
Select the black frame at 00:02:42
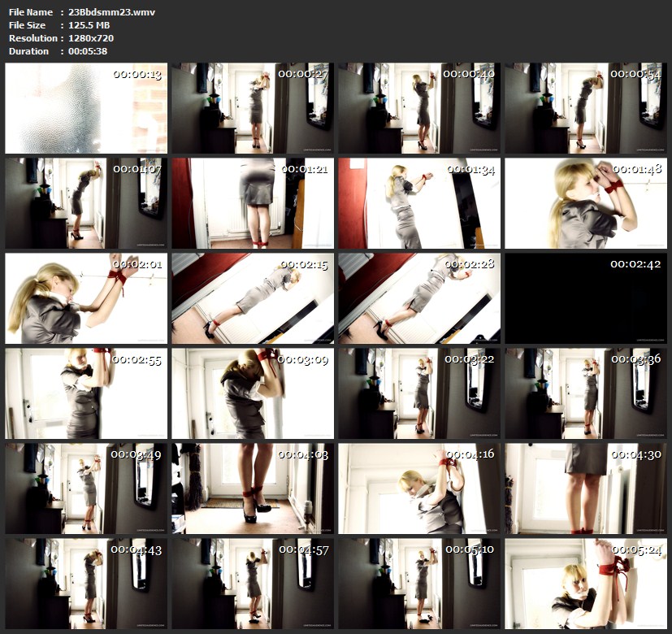[x=586, y=298]
